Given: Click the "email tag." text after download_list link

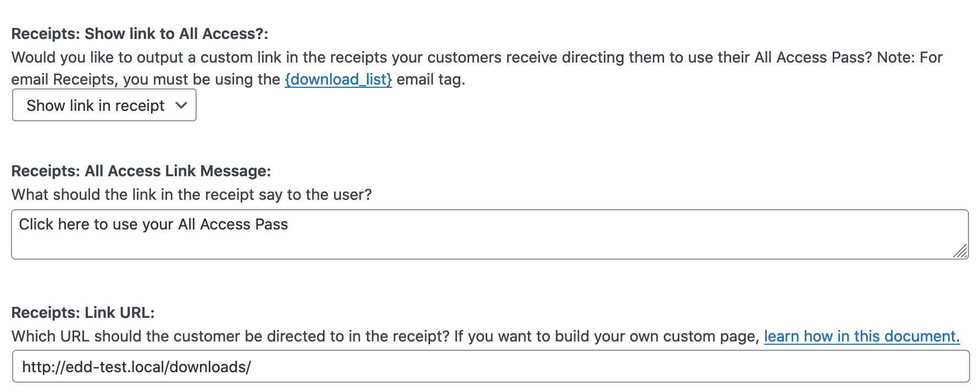Looking at the screenshot, I should pos(431,80).
